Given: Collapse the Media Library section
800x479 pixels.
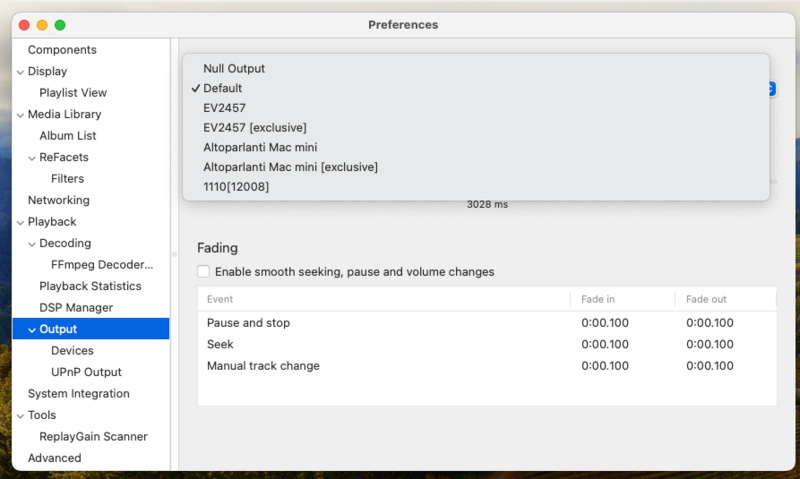Looking at the screenshot, I should [20, 115].
